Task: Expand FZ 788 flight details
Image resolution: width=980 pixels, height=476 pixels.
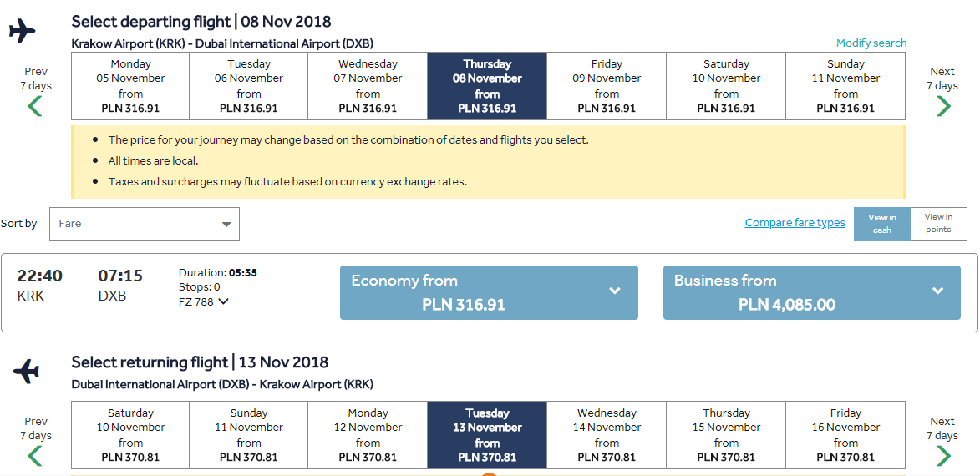Action: [204, 302]
